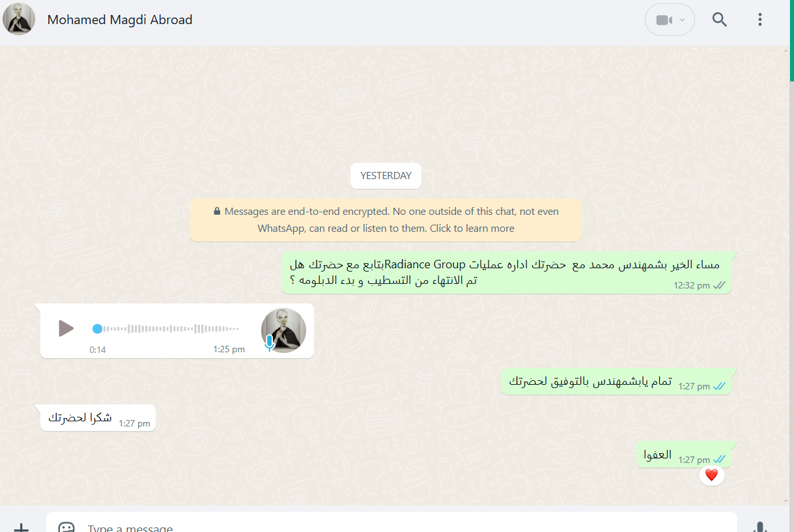
Task: Expand the call options dropdown arrow
Action: [x=682, y=20]
